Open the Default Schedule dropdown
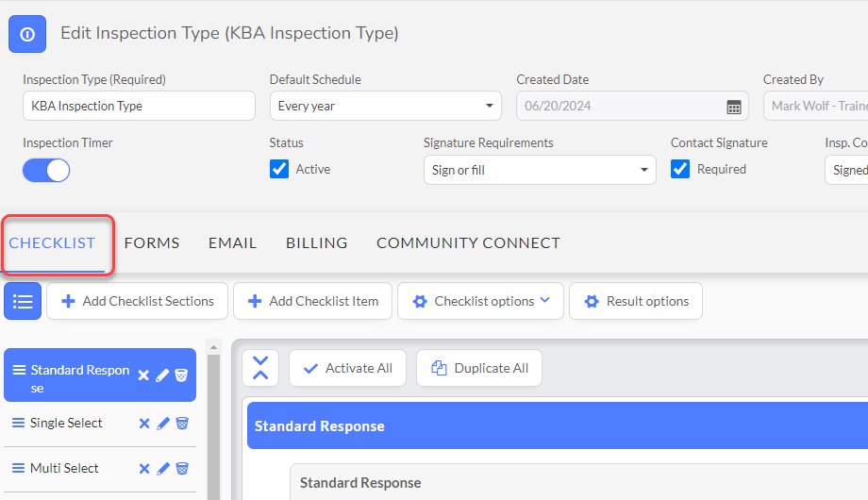The height and width of the screenshot is (500, 868). point(385,106)
